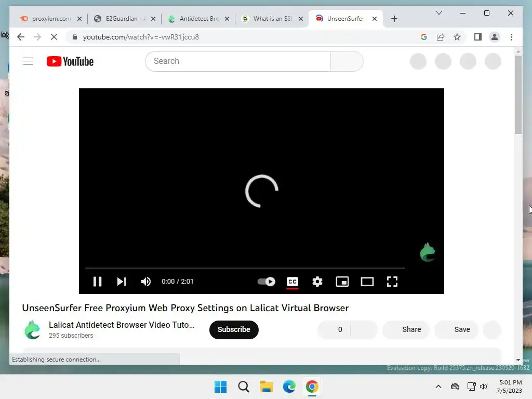Open video settings gear in player
Image resolution: width=532 pixels, height=399 pixels.
(317, 281)
